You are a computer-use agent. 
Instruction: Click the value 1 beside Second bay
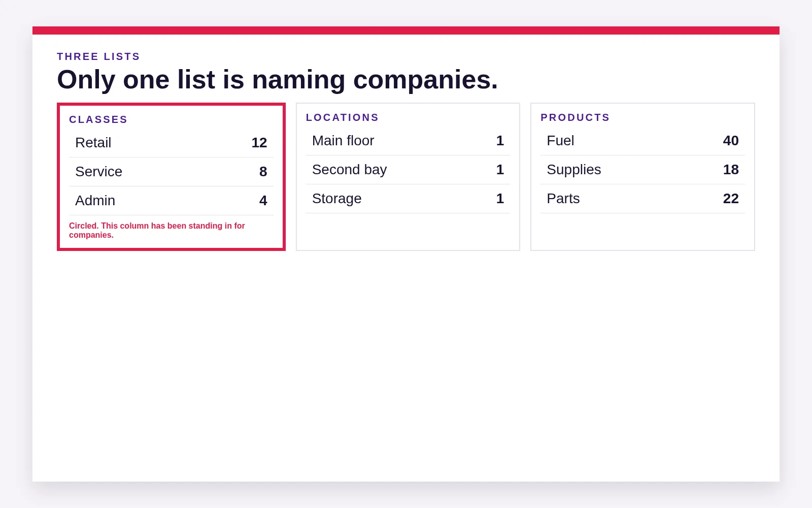click(x=500, y=170)
